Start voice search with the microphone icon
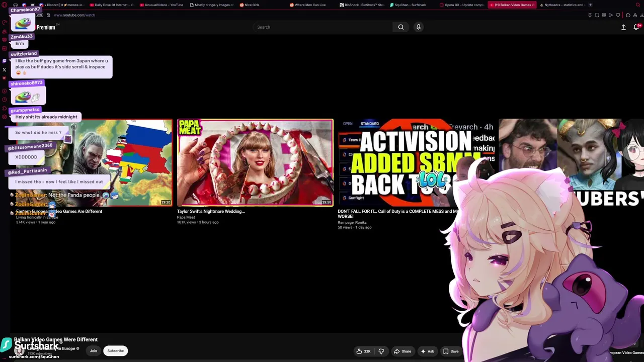 (x=418, y=27)
